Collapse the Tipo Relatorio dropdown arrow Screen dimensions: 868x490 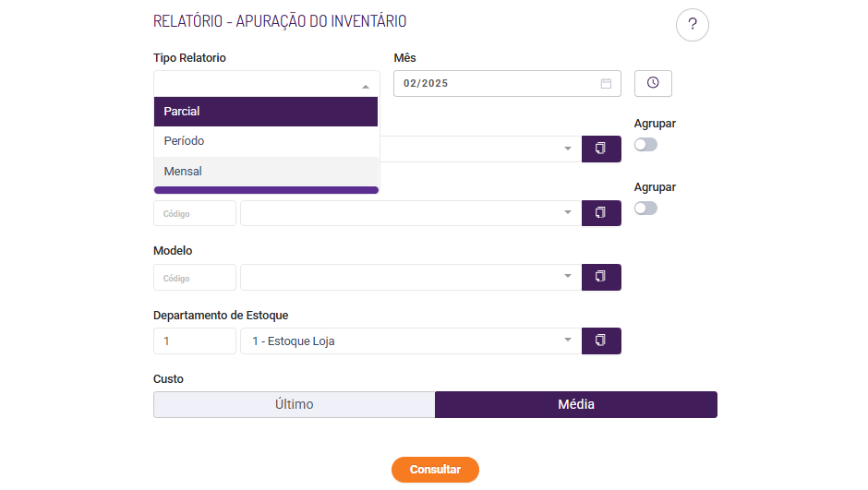coord(365,86)
